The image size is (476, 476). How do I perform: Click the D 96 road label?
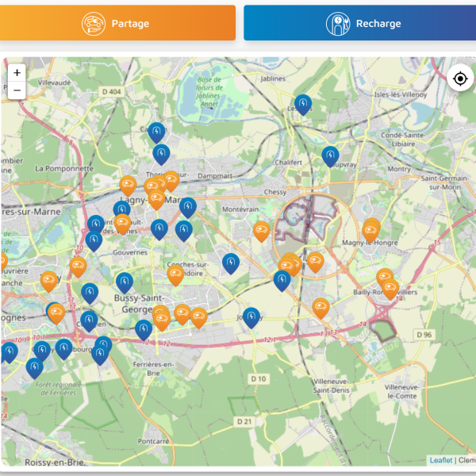[x=424, y=335]
